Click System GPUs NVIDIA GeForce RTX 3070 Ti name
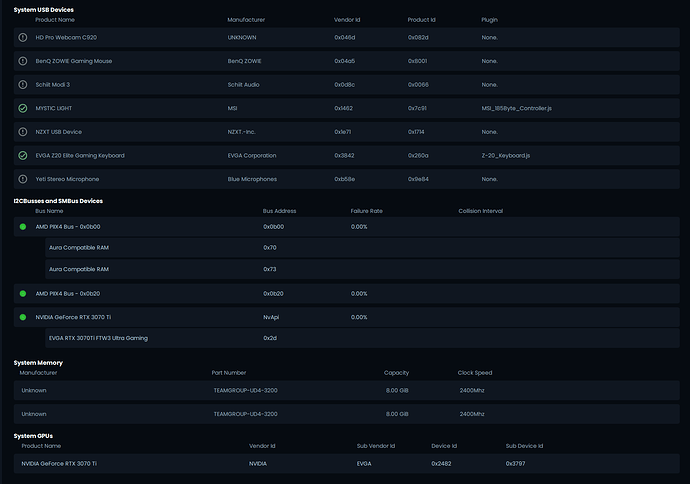The image size is (690, 484). pyautogui.click(x=59, y=464)
